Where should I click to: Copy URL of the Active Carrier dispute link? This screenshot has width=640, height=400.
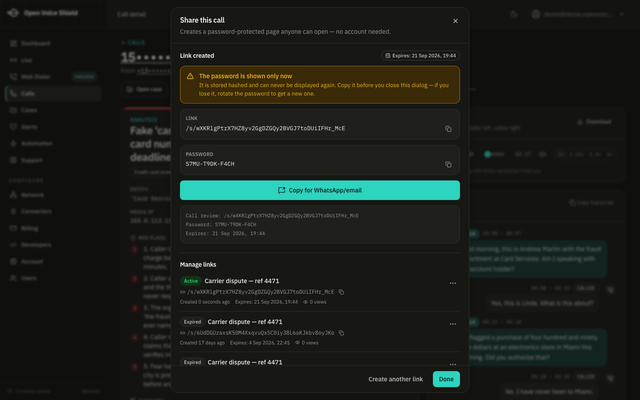(341, 292)
